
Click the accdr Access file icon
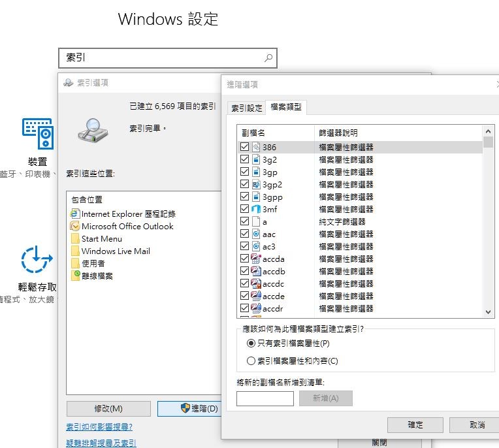point(256,308)
